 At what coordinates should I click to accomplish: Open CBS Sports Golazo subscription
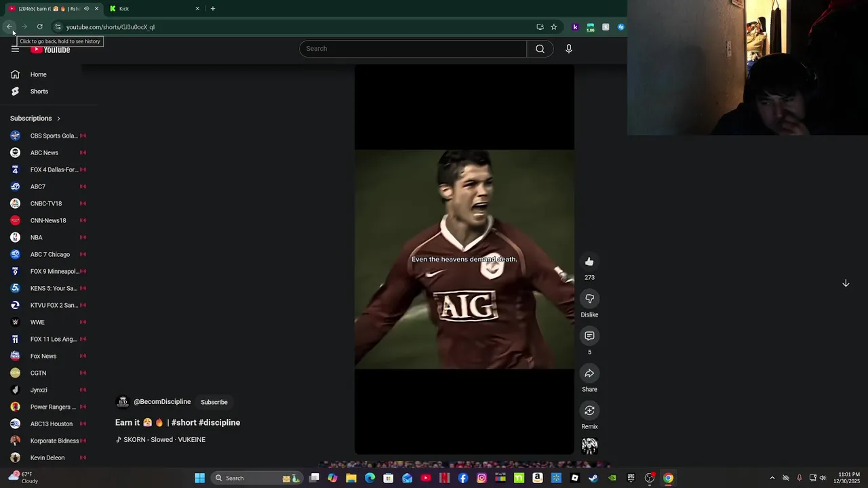(48, 136)
